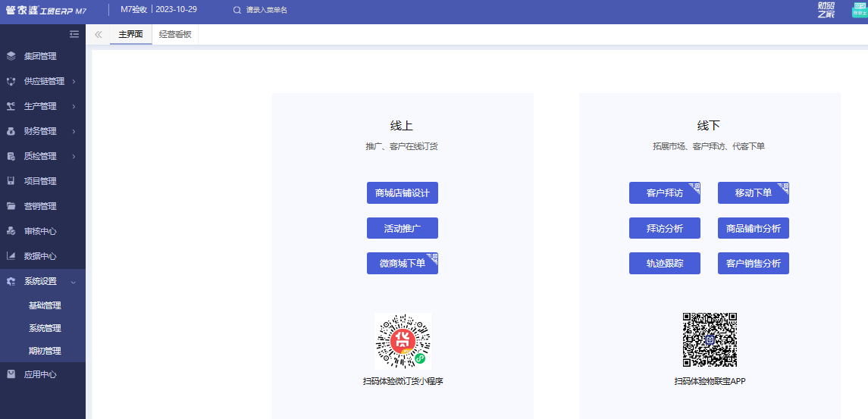868x419 pixels.
Task: Collapse the sidebar with the menu fold icon
Action: point(74,34)
